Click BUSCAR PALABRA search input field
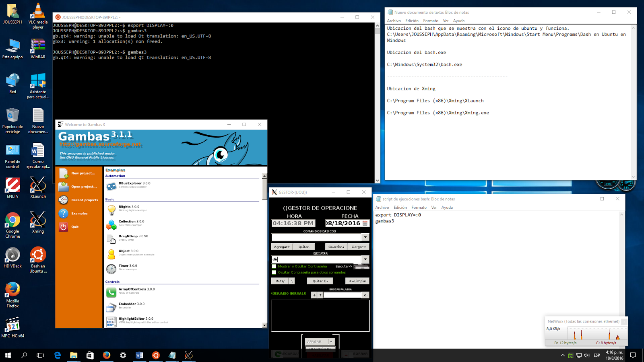This screenshot has height=362, width=644. point(343,295)
